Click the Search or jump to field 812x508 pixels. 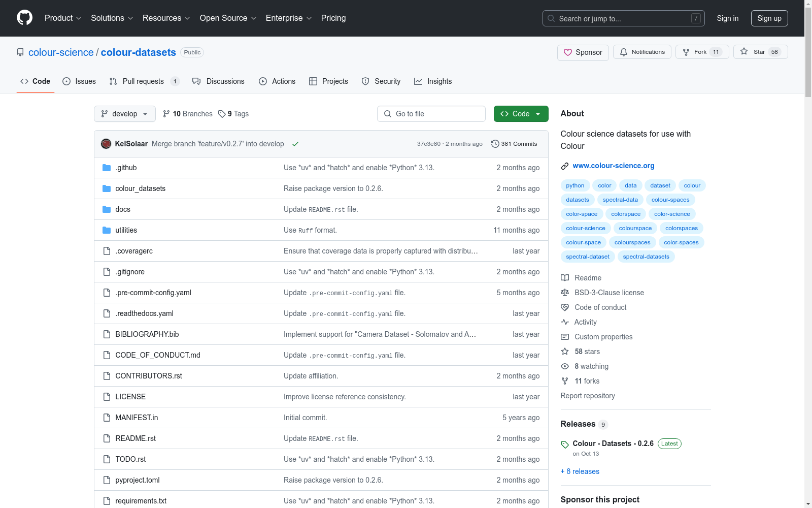click(624, 18)
